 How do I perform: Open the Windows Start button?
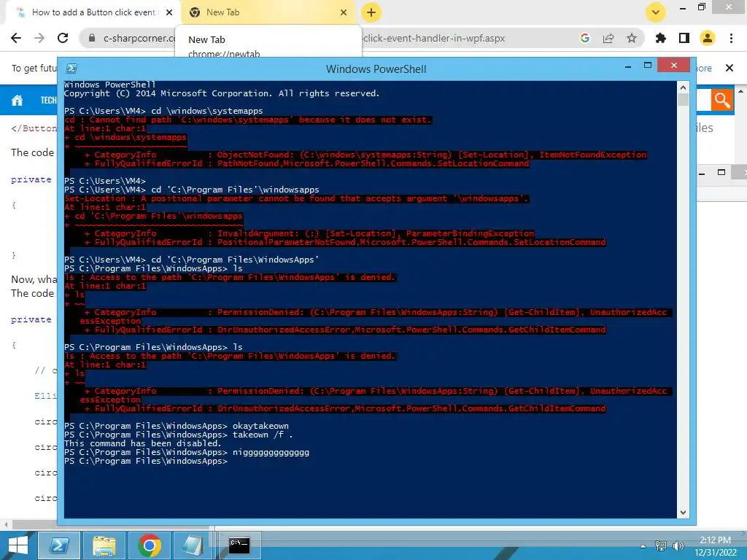(18, 545)
